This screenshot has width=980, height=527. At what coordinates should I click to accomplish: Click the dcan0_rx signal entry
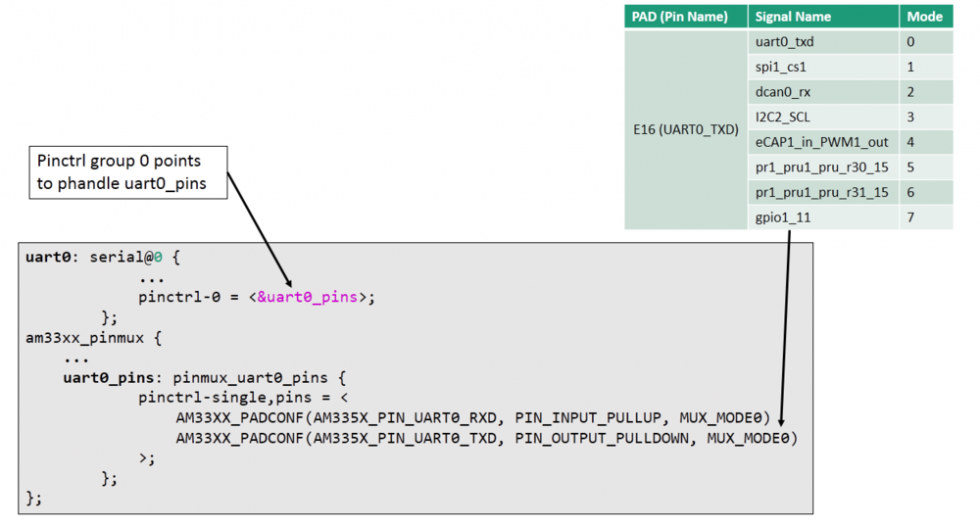point(781,92)
